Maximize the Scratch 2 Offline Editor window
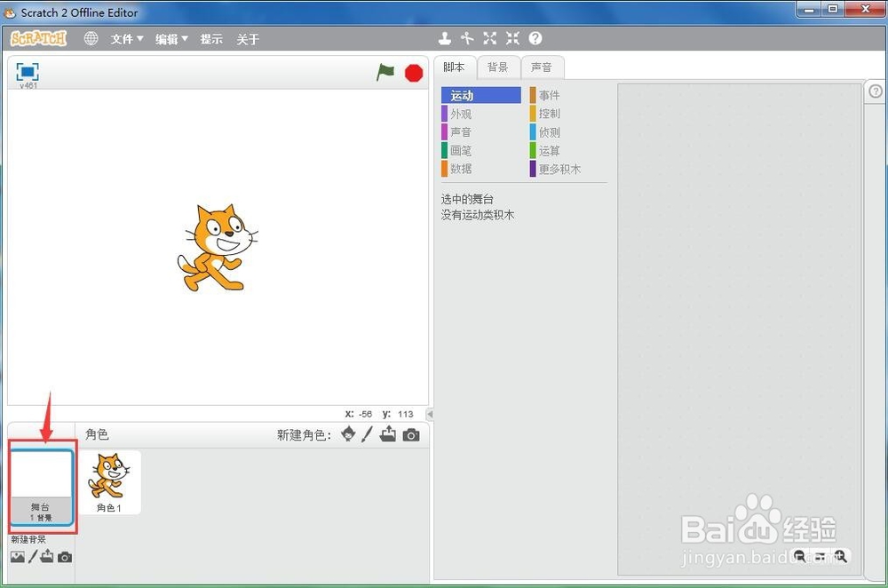888x588 pixels. coord(833,10)
